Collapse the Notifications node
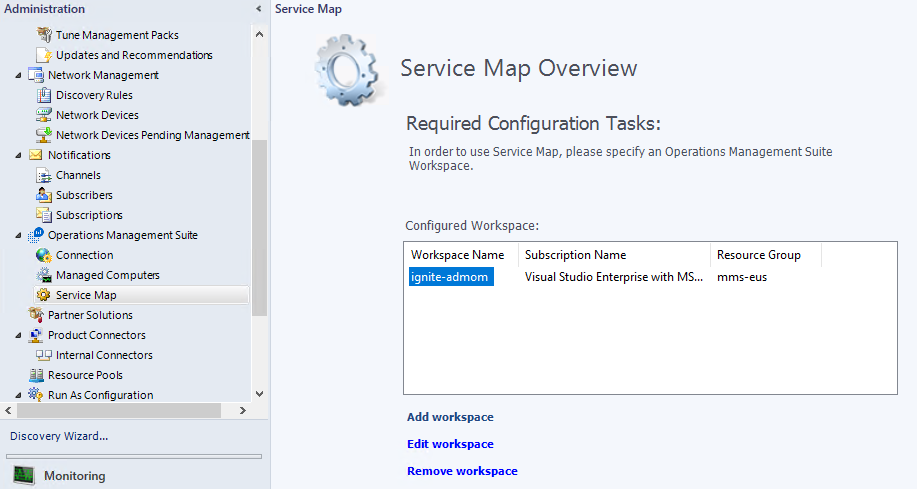This screenshot has width=917, height=489. click(x=18, y=156)
